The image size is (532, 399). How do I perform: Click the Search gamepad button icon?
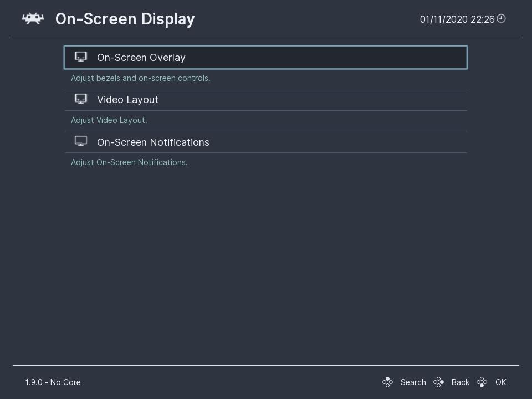coord(387,382)
